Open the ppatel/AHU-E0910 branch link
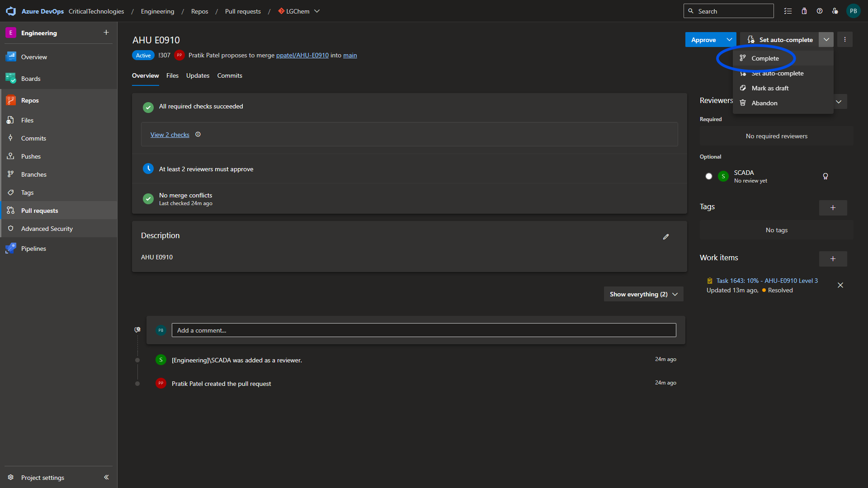 pos(302,55)
